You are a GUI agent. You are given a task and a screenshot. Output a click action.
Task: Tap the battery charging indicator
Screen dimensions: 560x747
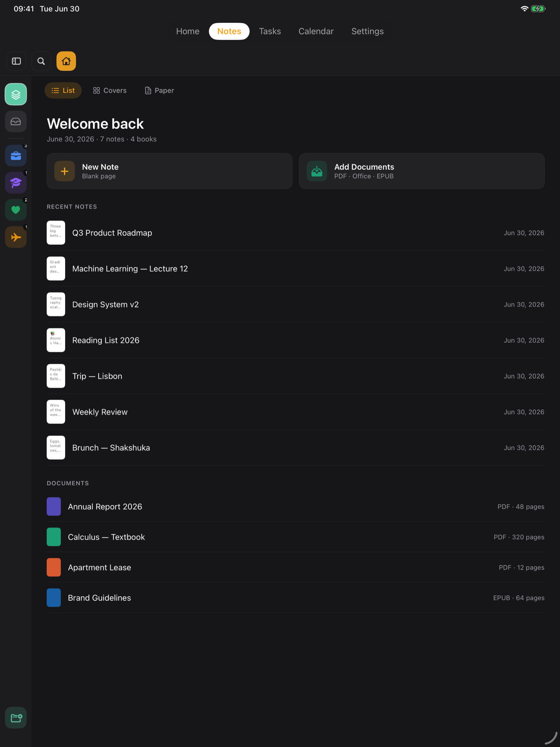(x=538, y=9)
